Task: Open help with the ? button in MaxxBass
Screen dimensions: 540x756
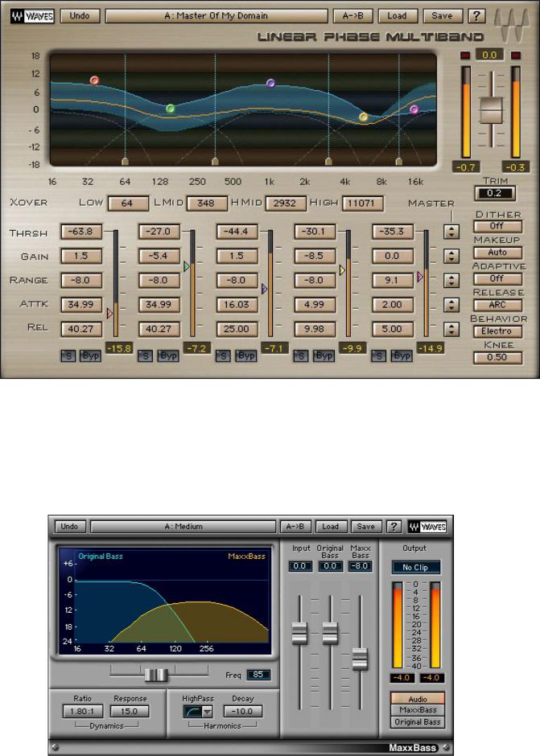Action: click(x=394, y=527)
